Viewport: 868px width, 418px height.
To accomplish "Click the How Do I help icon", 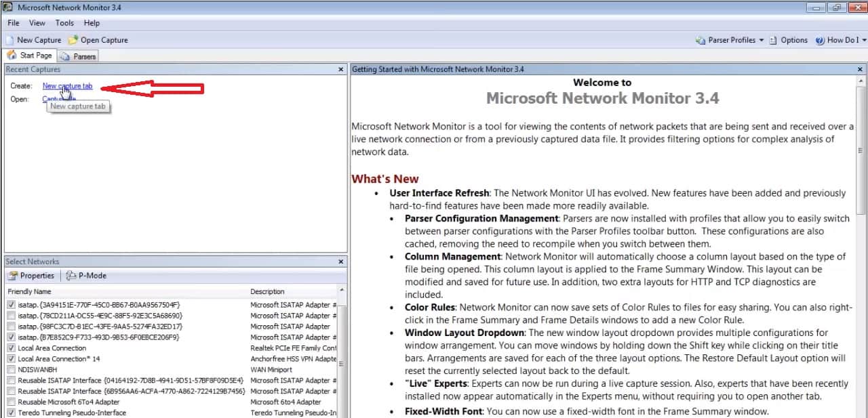I will pos(820,40).
